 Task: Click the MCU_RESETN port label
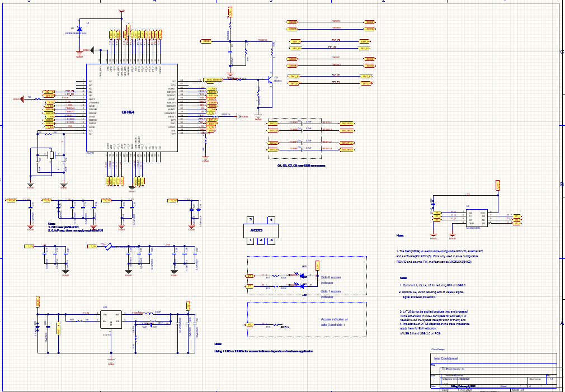pyautogui.click(x=213, y=79)
